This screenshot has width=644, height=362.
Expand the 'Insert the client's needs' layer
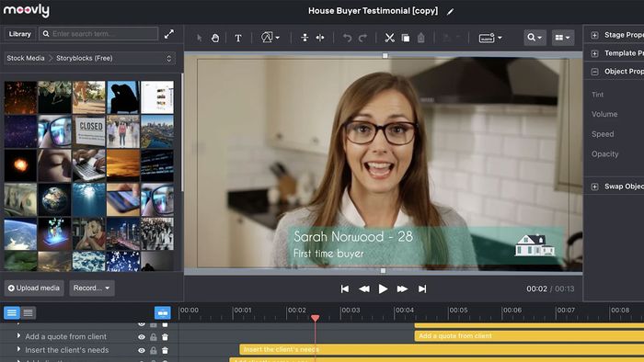[x=18, y=349]
